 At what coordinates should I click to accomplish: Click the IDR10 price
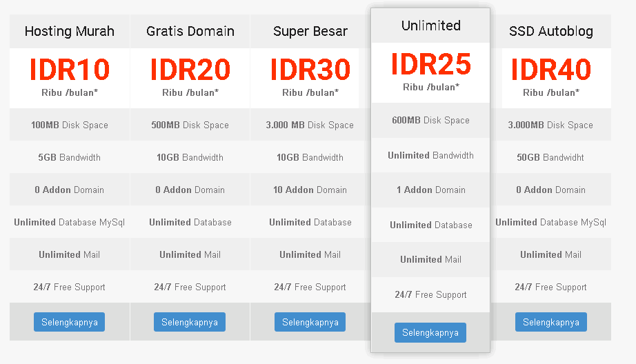click(70, 70)
